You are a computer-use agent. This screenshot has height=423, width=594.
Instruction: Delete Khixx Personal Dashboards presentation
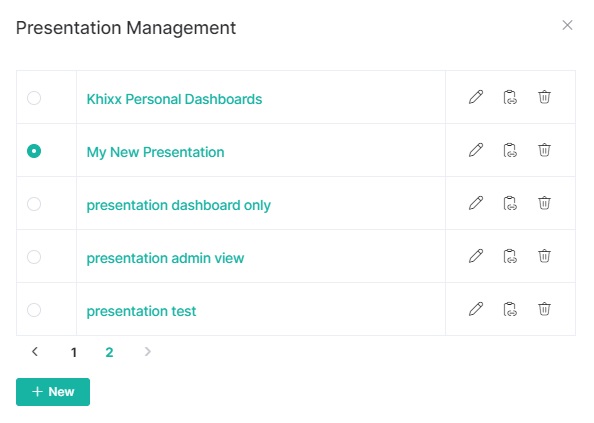(544, 97)
